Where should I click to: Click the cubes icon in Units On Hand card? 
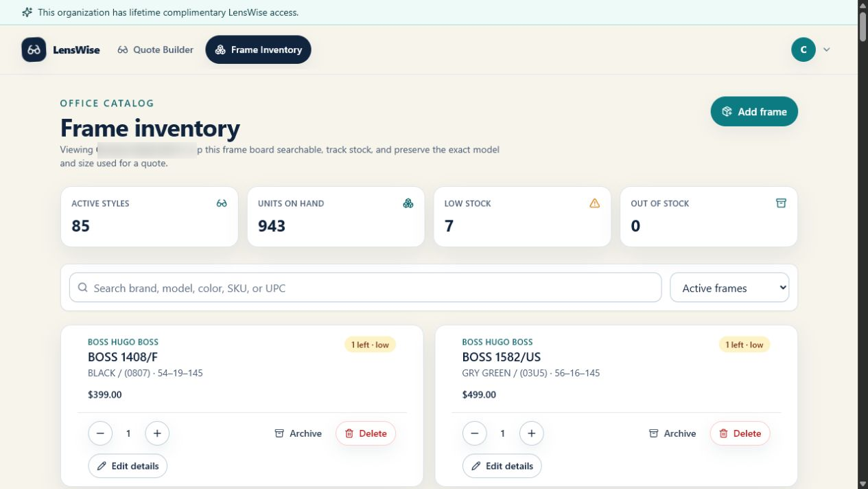[408, 203]
